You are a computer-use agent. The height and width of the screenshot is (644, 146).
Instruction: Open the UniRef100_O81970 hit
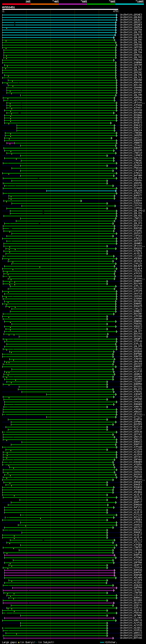pyautogui.click(x=131, y=603)
